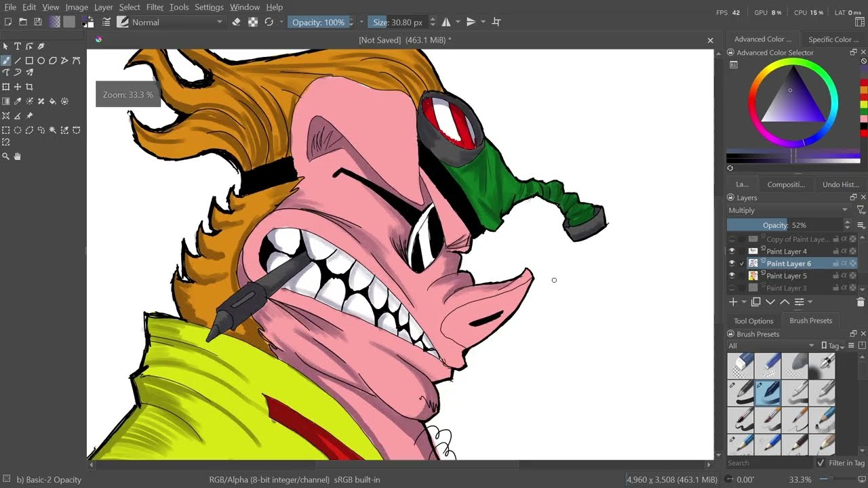Toggle eraser mode in toolbar
This screenshot has width=868, height=488.
[x=236, y=22]
